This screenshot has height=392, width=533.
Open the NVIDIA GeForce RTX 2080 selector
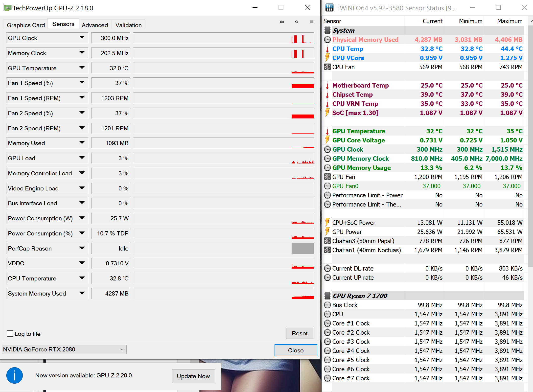[64, 349]
